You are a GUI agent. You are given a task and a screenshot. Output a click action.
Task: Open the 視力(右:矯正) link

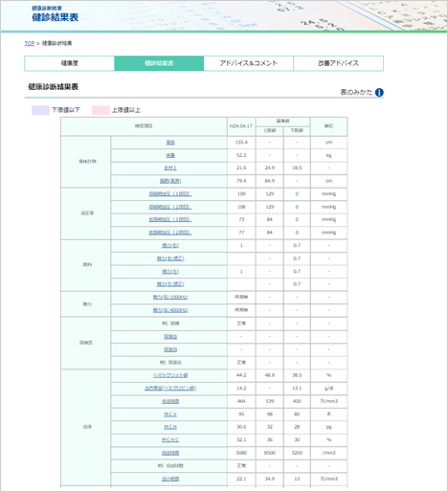(x=170, y=258)
